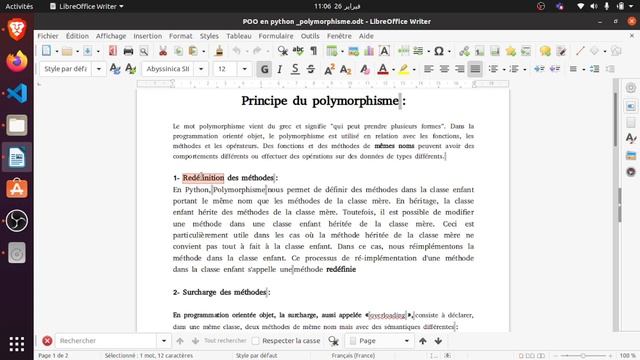This screenshot has width=640, height=360.
Task: Click the Insert Image icon
Action: (353, 51)
